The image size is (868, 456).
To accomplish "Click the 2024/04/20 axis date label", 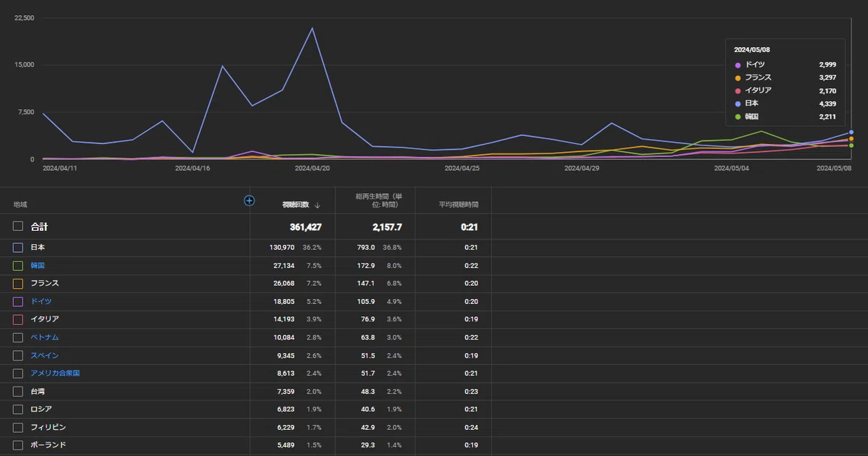I will click(312, 168).
